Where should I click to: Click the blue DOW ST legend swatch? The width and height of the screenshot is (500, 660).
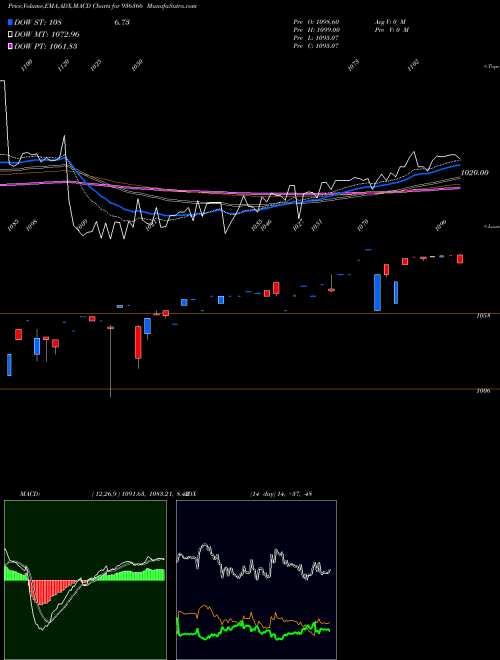(10, 22)
